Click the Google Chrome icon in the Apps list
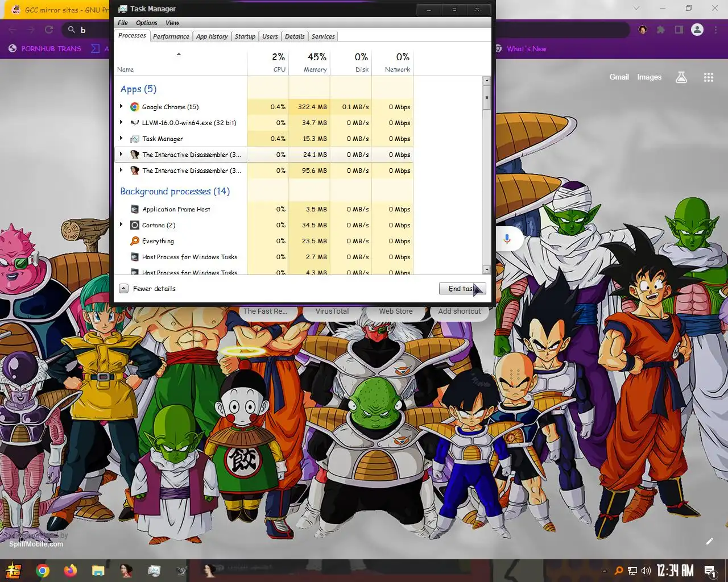This screenshot has height=582, width=728. (135, 107)
